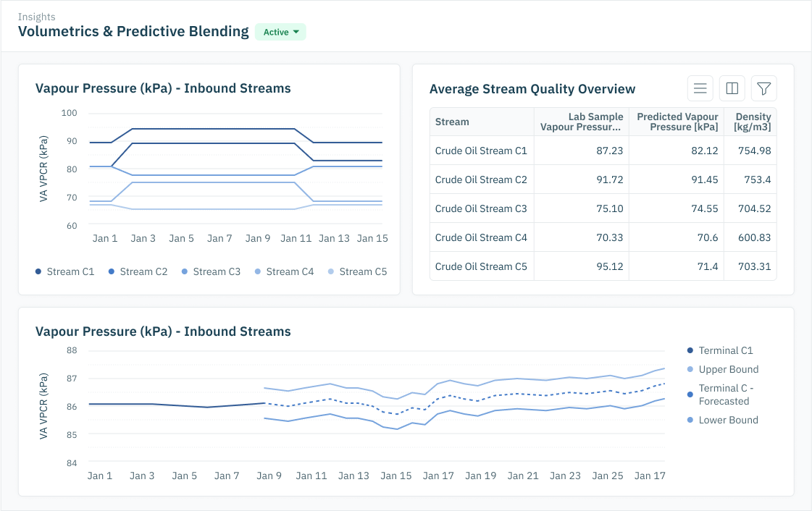Click the 91.72 lab sample cell
The image size is (812, 511).
pos(582,180)
